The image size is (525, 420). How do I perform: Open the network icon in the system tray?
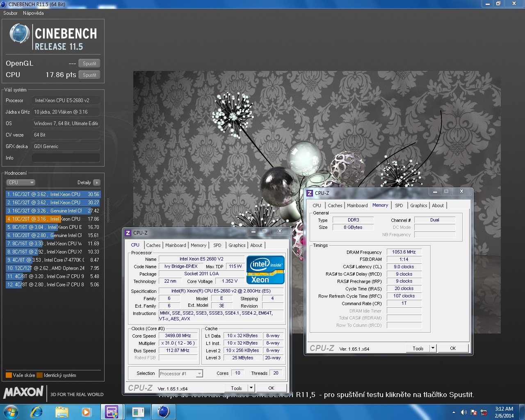click(484, 412)
